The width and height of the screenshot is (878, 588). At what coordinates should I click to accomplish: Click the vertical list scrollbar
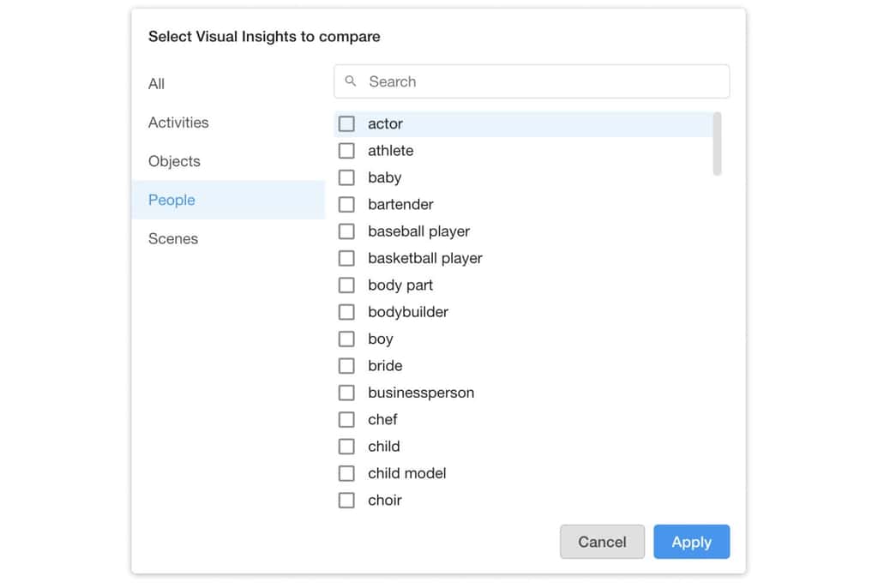717,144
